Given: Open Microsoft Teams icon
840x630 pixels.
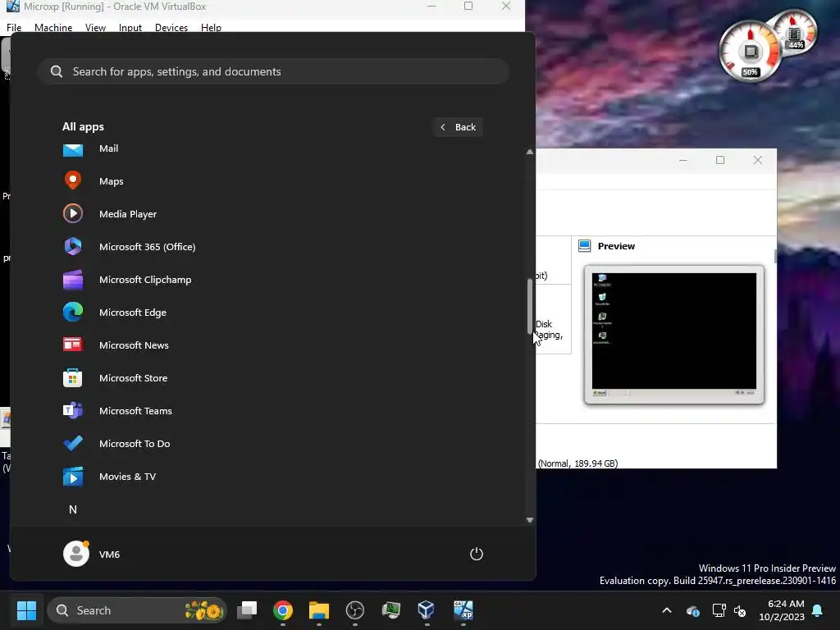Looking at the screenshot, I should (x=73, y=410).
